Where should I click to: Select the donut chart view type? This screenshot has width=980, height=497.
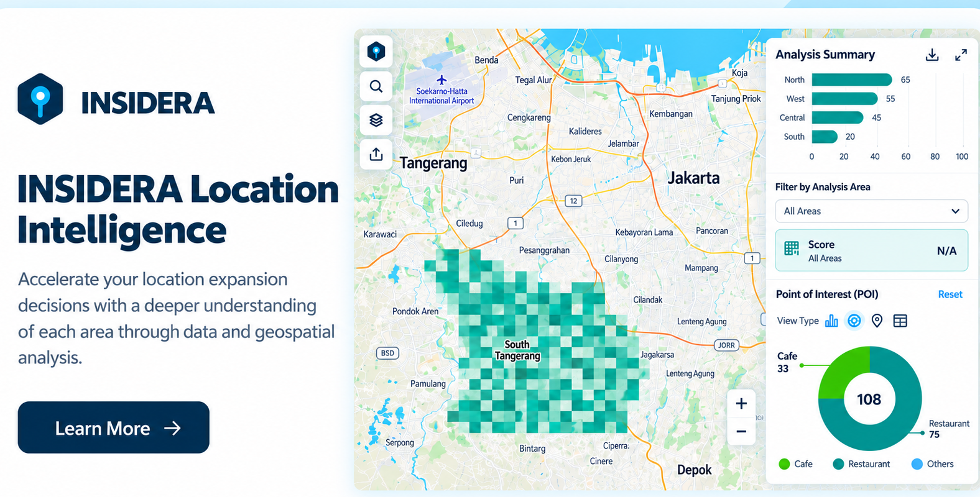click(x=854, y=321)
